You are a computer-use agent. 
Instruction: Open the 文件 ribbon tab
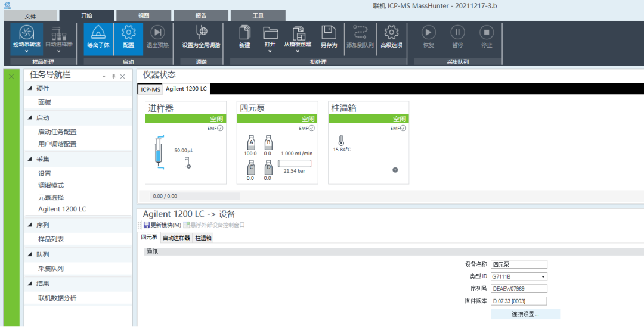click(30, 16)
